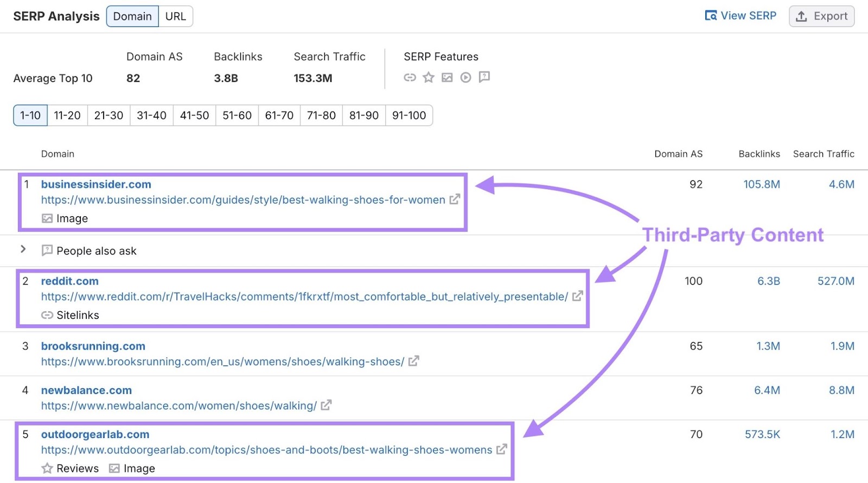Click the reviews star icon under SERP Features

(x=429, y=78)
